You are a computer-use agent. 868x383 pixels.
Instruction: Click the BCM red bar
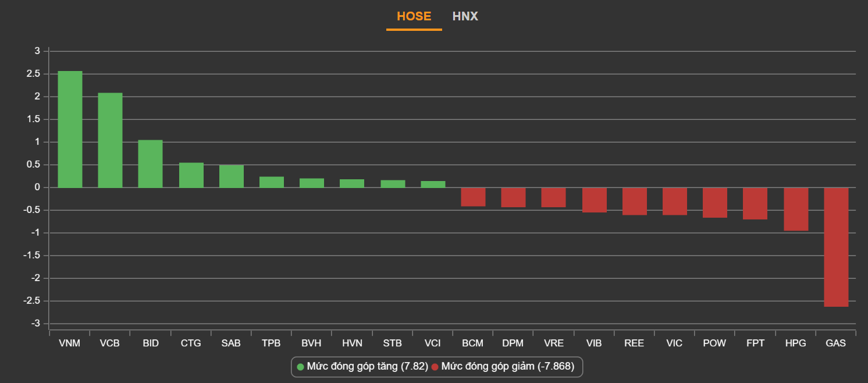[473, 197]
